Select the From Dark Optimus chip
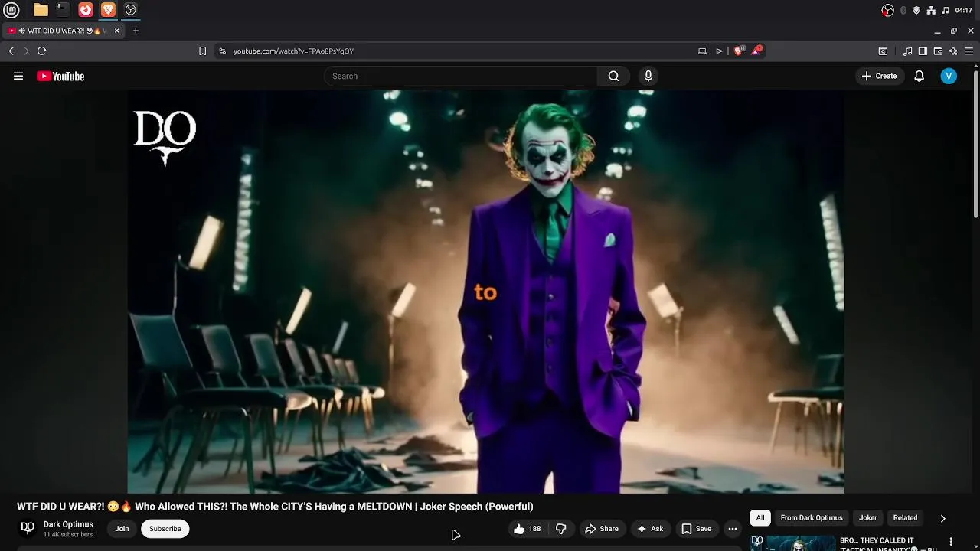 click(812, 518)
